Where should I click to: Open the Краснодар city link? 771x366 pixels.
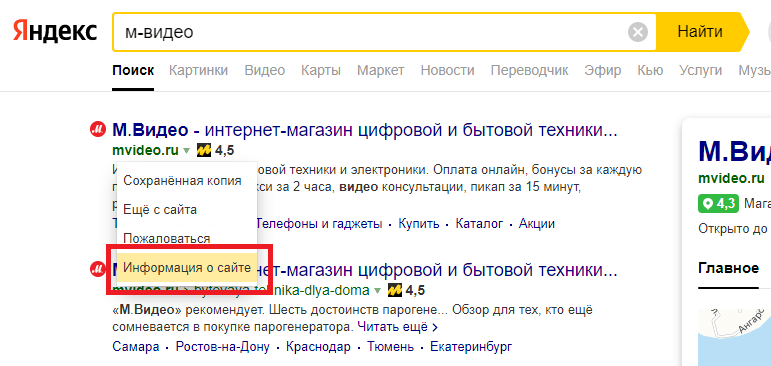pos(319,347)
